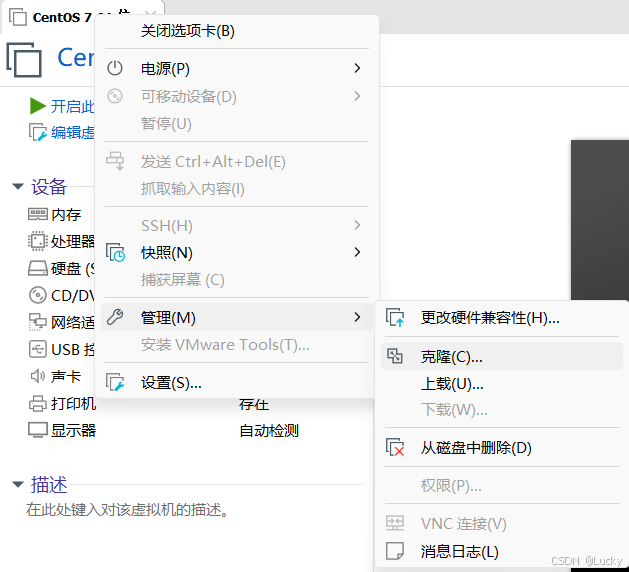Select 更改硬件兼容性(H)... in submenu

click(501, 318)
